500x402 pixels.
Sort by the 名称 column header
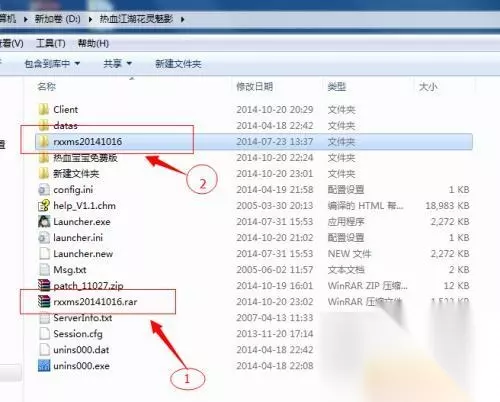point(47,87)
